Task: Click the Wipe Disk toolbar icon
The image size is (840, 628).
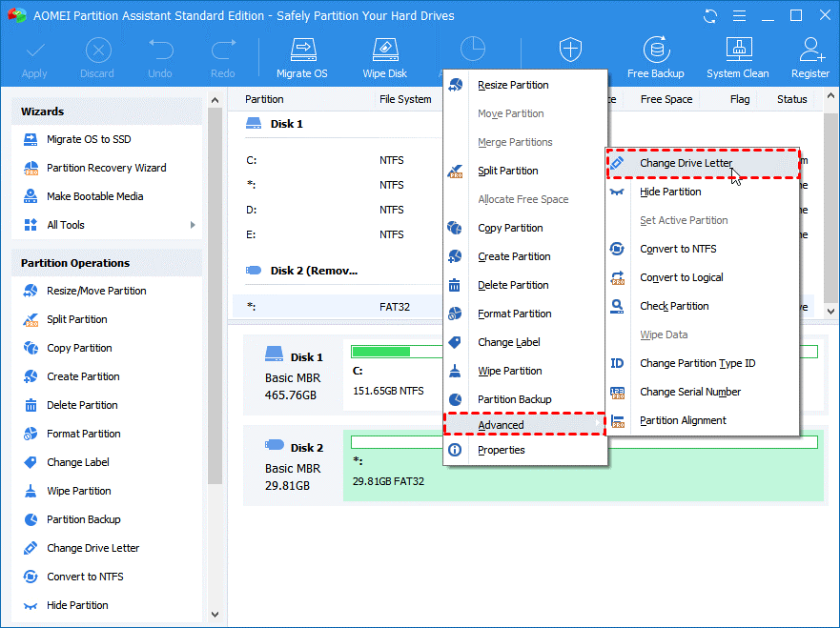Action: (x=384, y=55)
